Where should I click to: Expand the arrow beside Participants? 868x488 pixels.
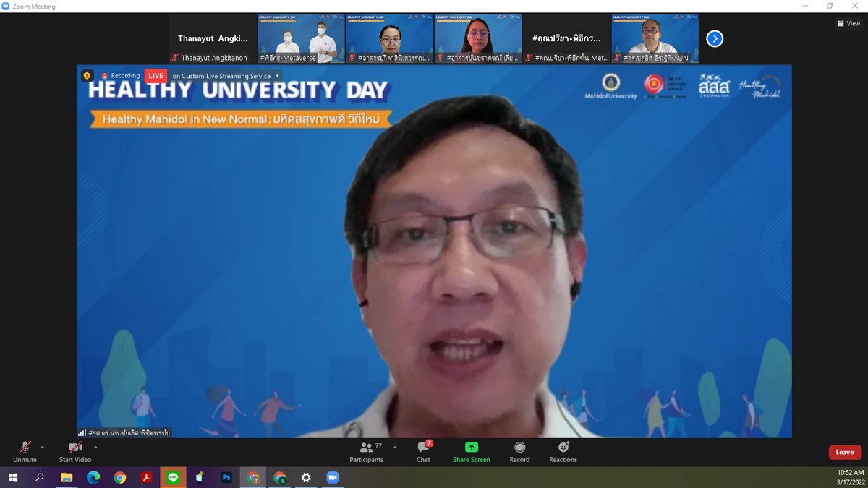(395, 448)
